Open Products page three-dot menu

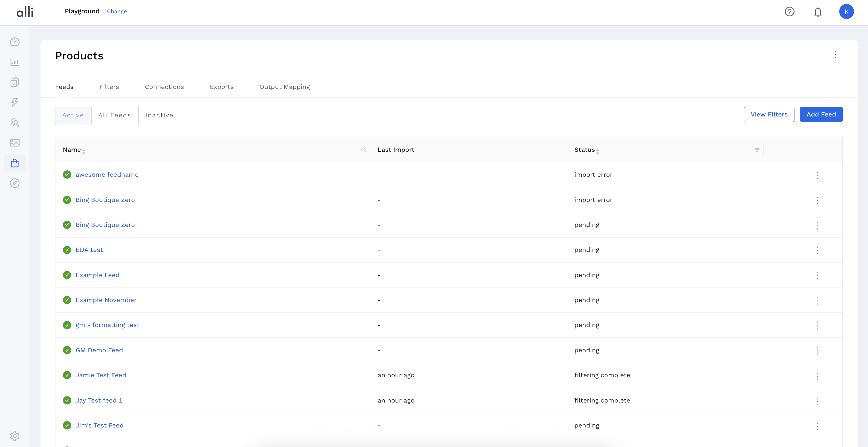click(x=835, y=55)
